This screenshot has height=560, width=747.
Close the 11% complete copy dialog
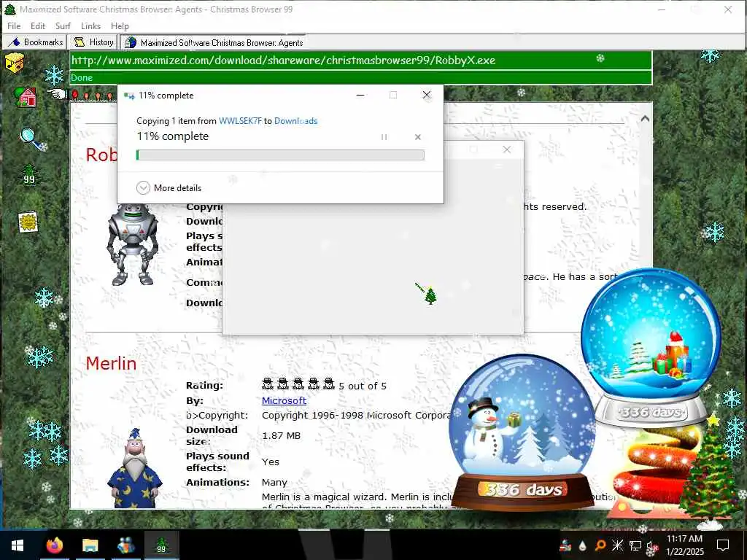click(426, 96)
